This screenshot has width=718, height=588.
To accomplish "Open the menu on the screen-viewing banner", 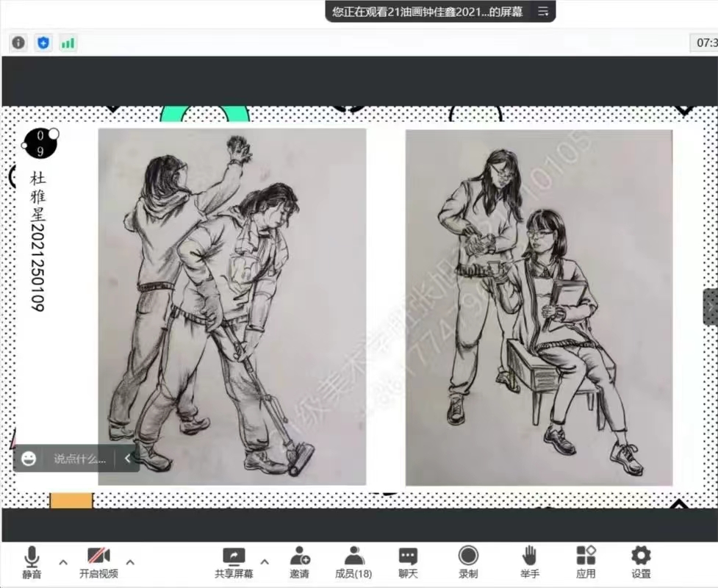I will [x=544, y=11].
